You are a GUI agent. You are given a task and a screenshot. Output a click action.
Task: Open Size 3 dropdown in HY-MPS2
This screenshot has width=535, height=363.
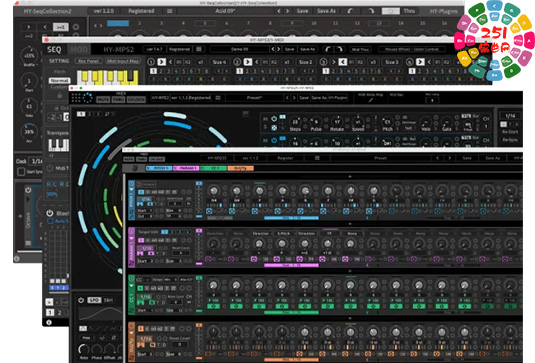[392, 62]
